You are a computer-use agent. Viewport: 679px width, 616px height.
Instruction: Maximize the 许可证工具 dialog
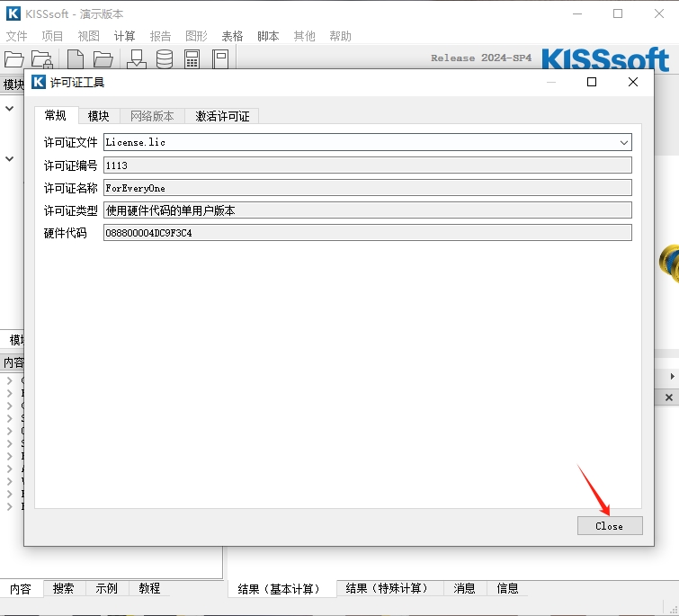592,82
